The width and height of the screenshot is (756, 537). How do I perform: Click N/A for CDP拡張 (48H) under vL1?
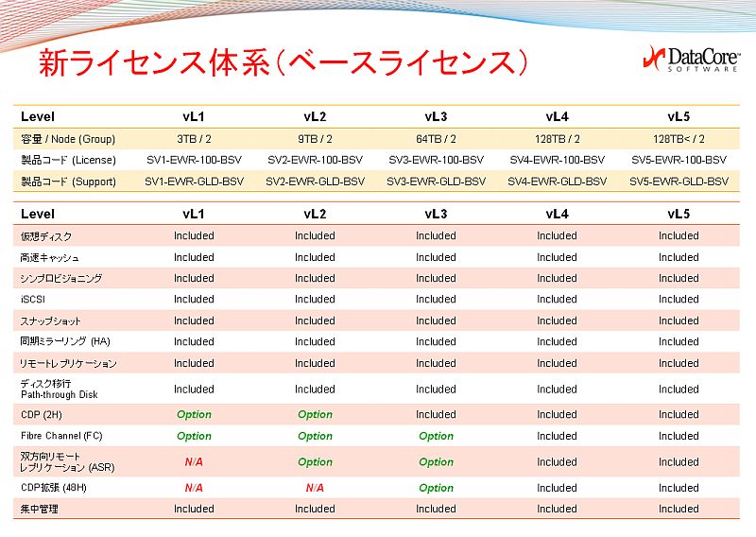194,488
